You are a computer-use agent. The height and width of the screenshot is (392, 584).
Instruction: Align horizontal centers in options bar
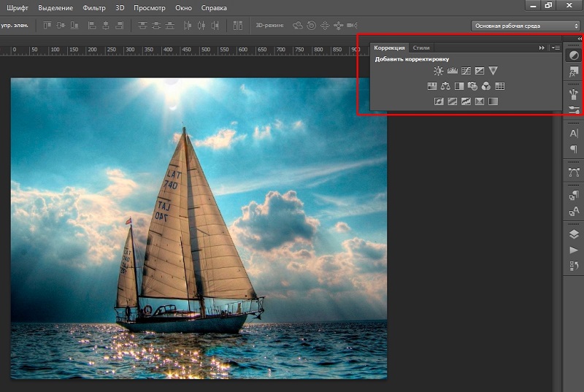pos(106,26)
